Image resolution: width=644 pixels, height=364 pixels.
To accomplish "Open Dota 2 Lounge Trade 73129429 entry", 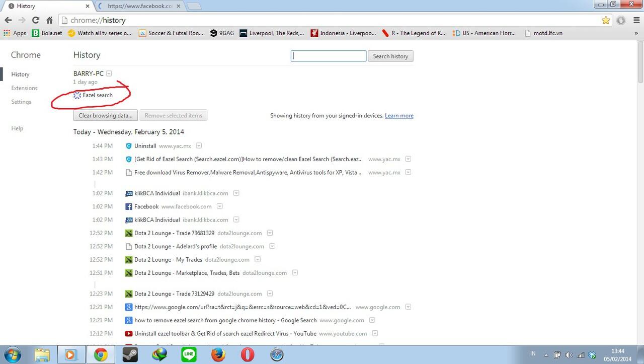I will tap(175, 294).
